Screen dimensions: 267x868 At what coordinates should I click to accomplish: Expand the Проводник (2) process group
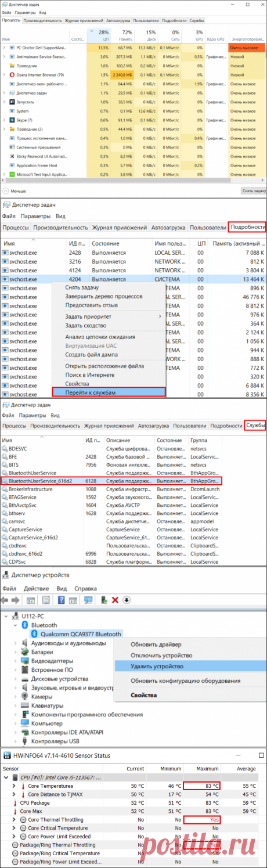coord(5,129)
